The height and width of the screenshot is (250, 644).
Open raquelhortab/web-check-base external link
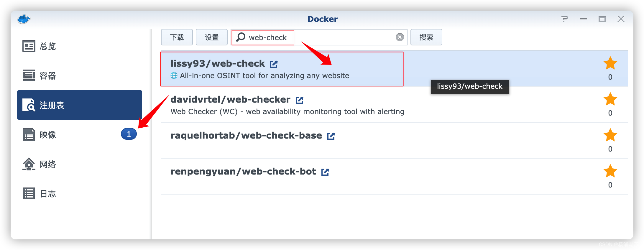point(331,136)
